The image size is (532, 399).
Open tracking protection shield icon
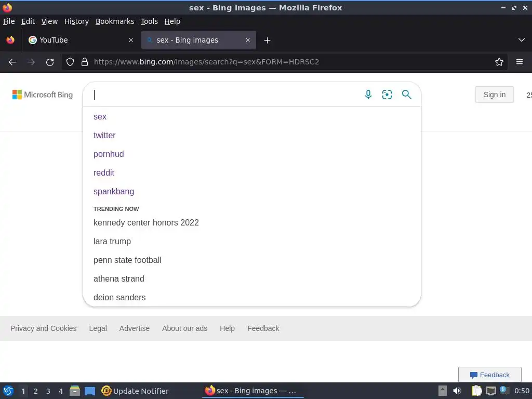pos(70,62)
